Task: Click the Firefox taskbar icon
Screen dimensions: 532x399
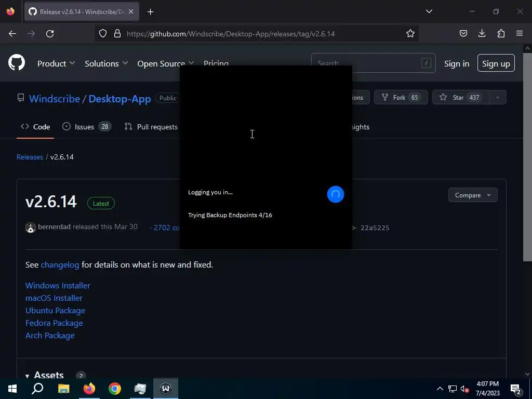Action: coord(89,389)
